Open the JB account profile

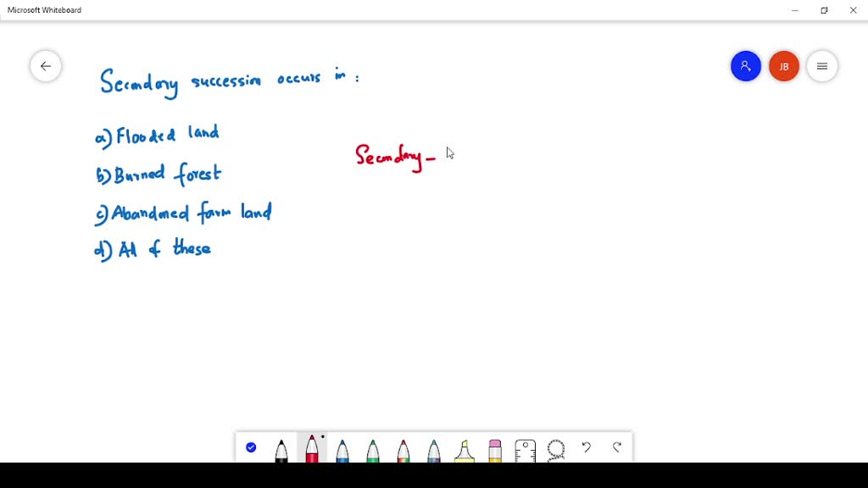point(784,66)
